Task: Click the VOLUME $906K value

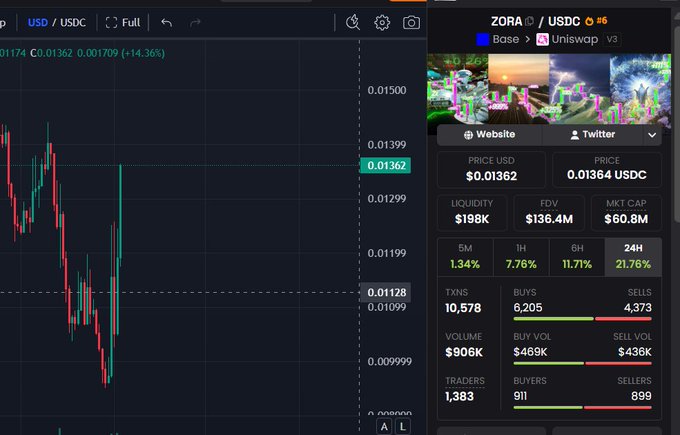Action: coord(464,352)
